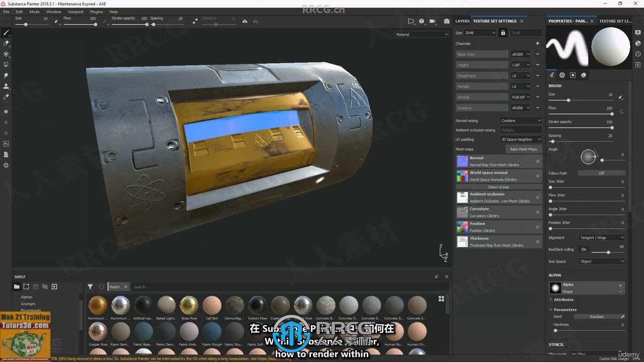
Task: Select the Eraser tool
Action: (6, 43)
